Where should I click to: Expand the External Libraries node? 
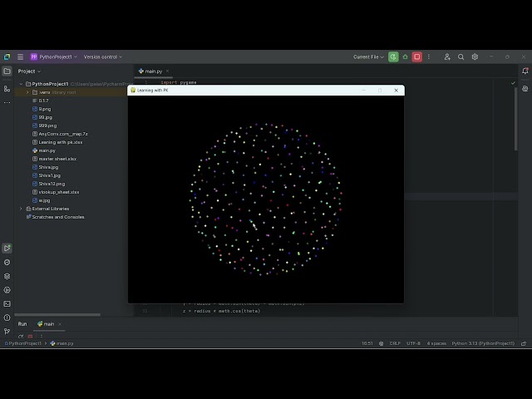pos(21,209)
